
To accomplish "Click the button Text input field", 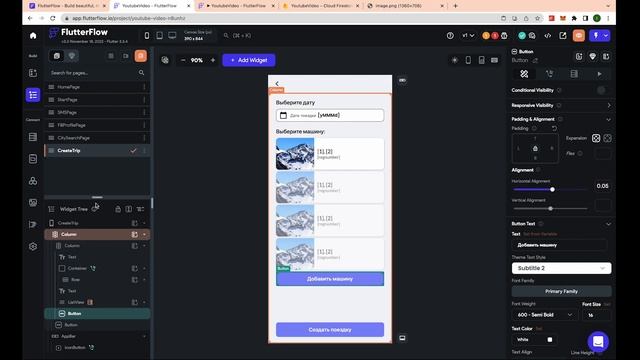I will (x=559, y=245).
